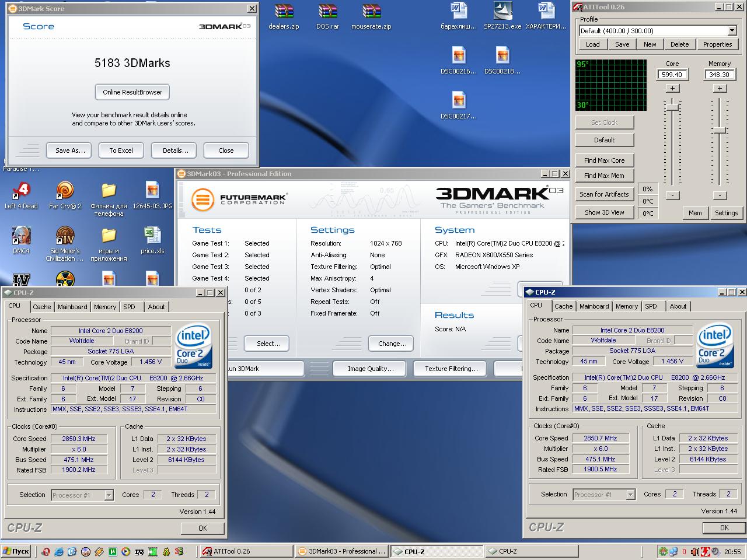
Task: Open the ATITool Profile dropdown
Action: coord(732,30)
